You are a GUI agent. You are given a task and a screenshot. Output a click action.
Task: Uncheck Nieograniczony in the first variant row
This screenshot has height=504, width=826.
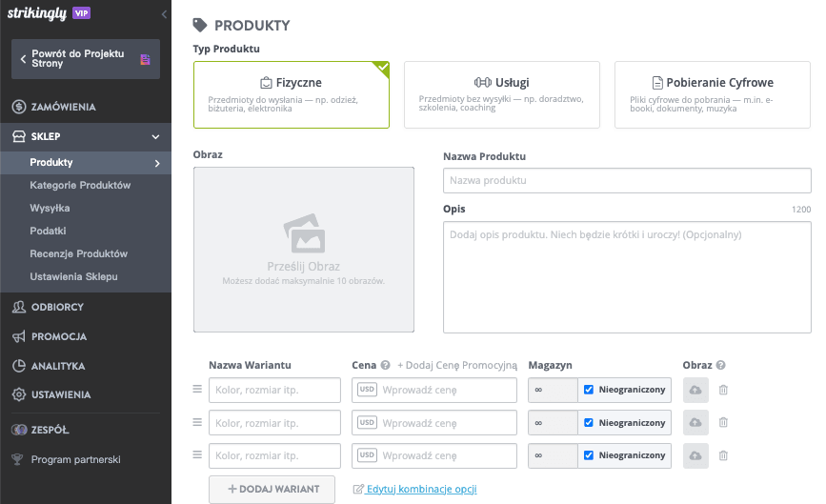(x=589, y=391)
